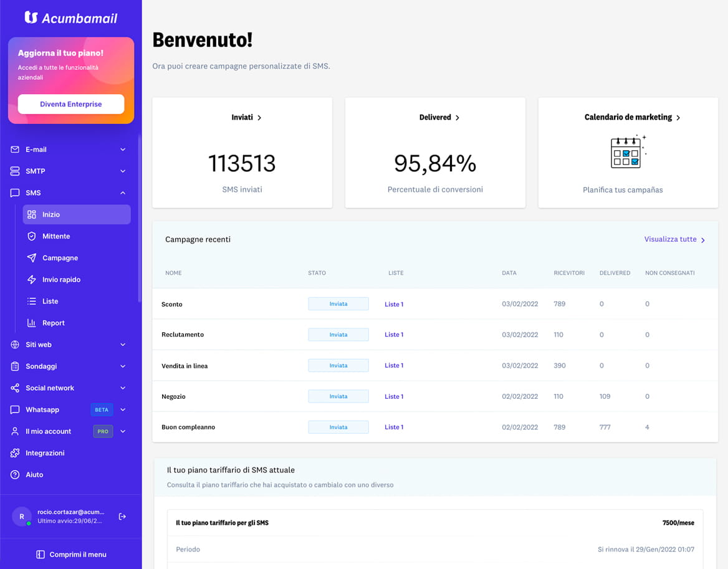
Task: Click the Vendita in linea campaign name
Action: pos(184,366)
